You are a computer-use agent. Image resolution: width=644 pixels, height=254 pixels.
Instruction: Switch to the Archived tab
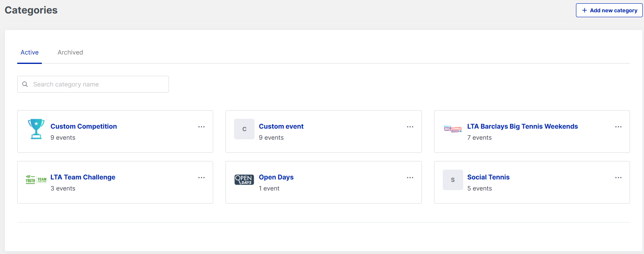click(x=70, y=52)
